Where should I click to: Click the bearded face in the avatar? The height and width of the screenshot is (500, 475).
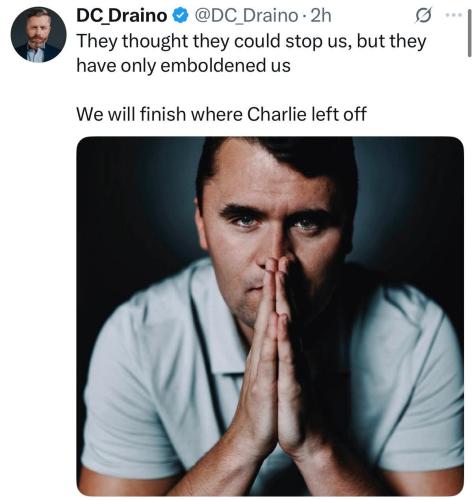(x=38, y=32)
